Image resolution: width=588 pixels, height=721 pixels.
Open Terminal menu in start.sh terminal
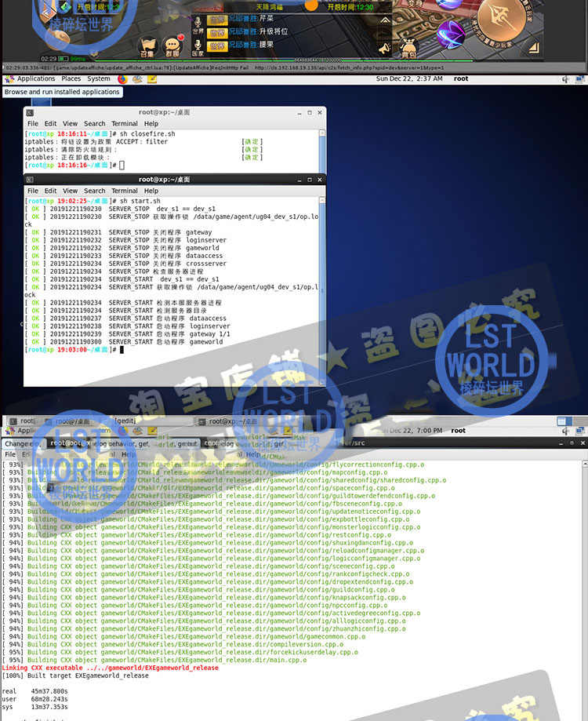[125, 191]
